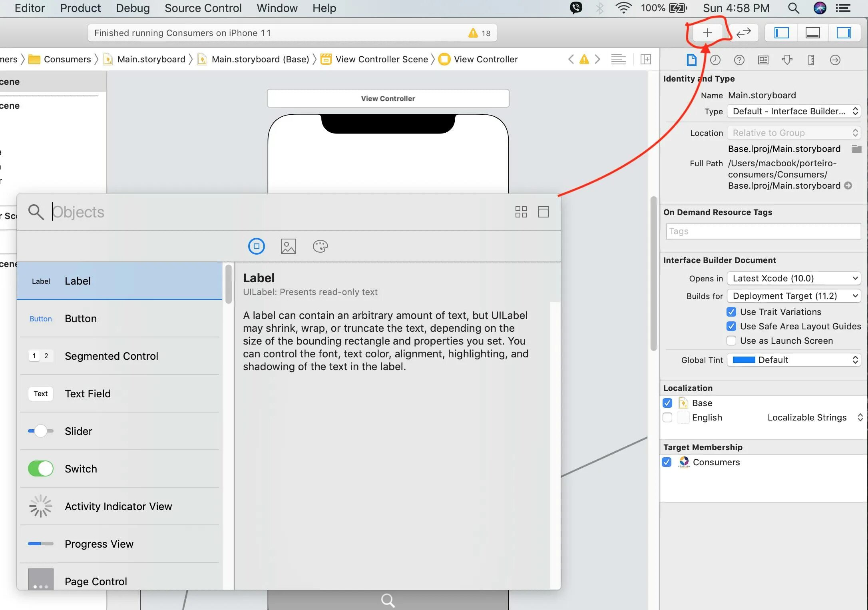Switch library to image media tab
Screen dimensions: 868x610
[x=288, y=246]
